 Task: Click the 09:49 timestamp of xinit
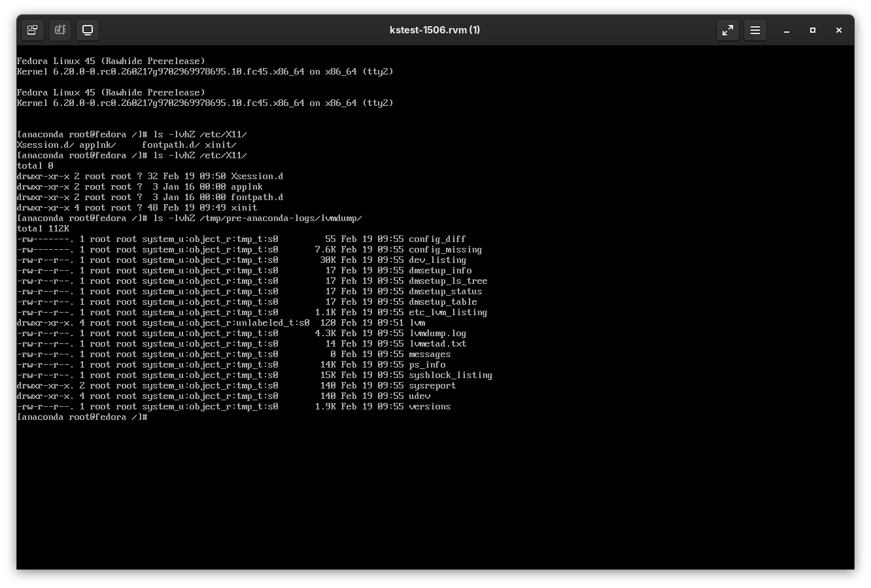coord(213,208)
